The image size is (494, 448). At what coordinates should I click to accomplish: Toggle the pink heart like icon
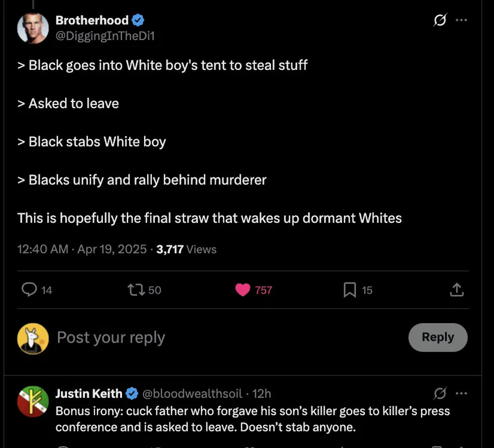pos(243,290)
